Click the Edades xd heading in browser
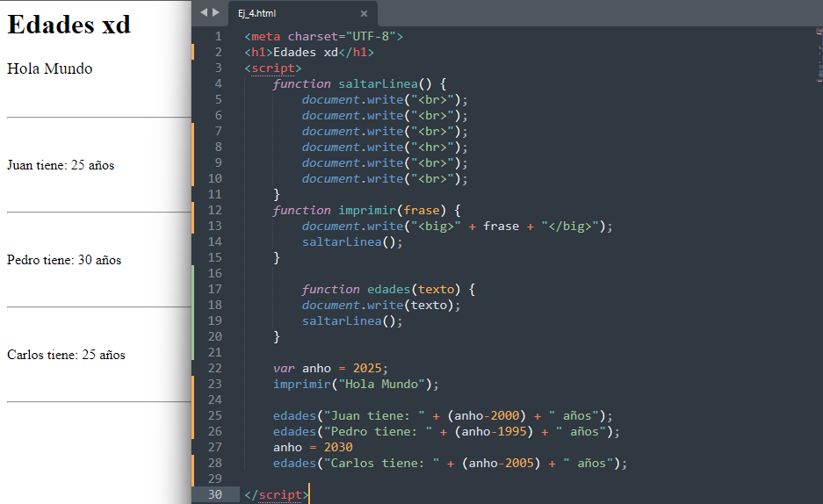Image resolution: width=823 pixels, height=504 pixels. pyautogui.click(x=69, y=25)
